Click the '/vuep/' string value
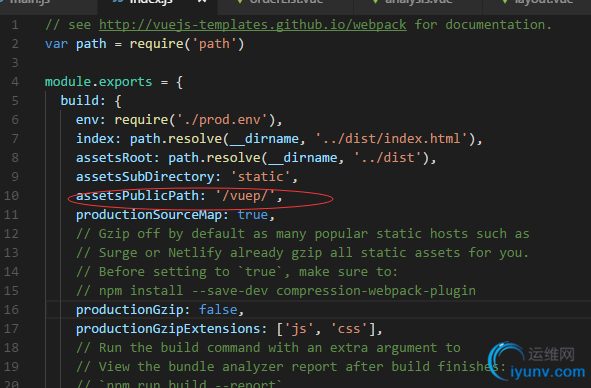The width and height of the screenshot is (591, 388). (x=245, y=196)
